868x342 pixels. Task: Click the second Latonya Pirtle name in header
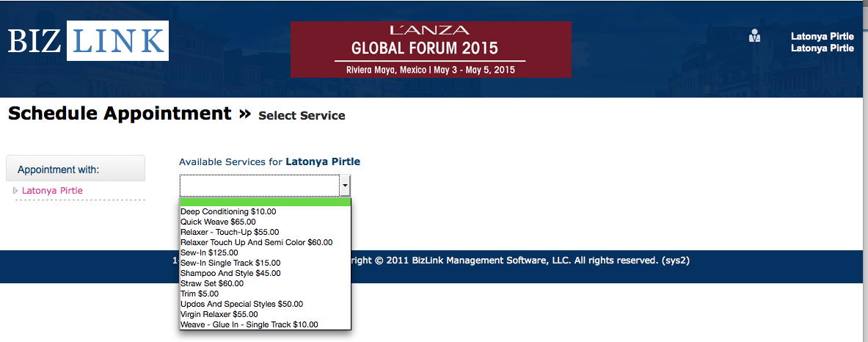pyautogui.click(x=822, y=48)
